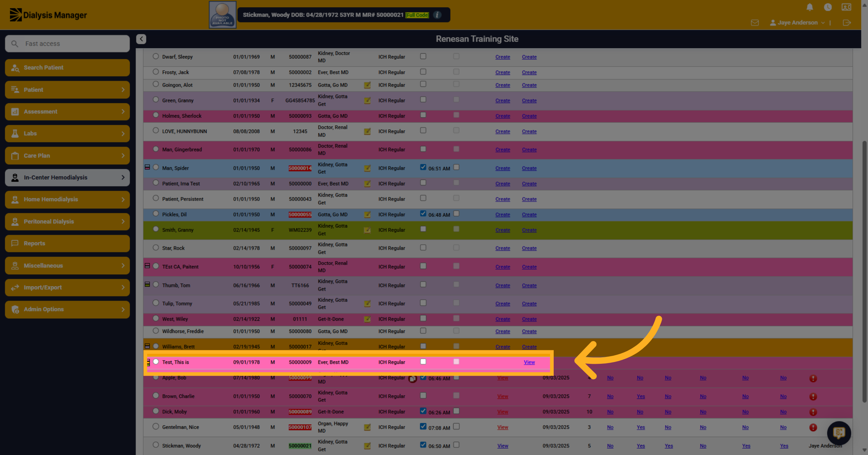The width and height of the screenshot is (868, 455).
Task: Open the Reports menu item
Action: click(67, 244)
